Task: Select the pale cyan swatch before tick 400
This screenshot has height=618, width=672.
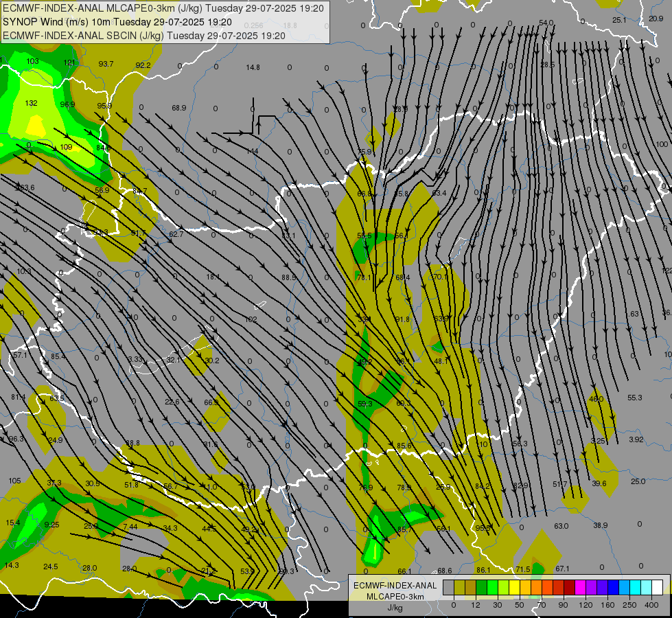Action: 647,588
